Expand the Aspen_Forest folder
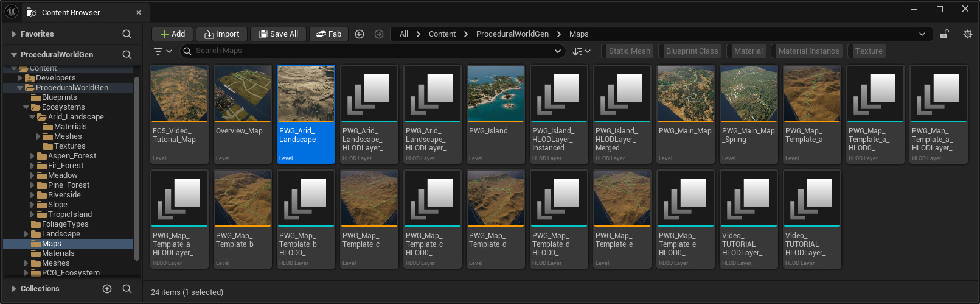The height and width of the screenshot is (304, 980). [32, 156]
